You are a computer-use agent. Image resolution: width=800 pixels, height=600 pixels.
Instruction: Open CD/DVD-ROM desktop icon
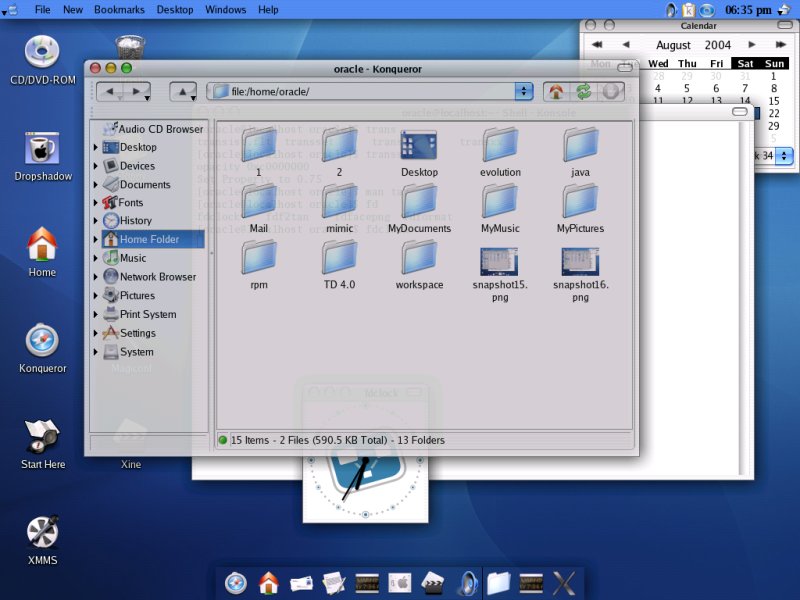pyautogui.click(x=43, y=60)
